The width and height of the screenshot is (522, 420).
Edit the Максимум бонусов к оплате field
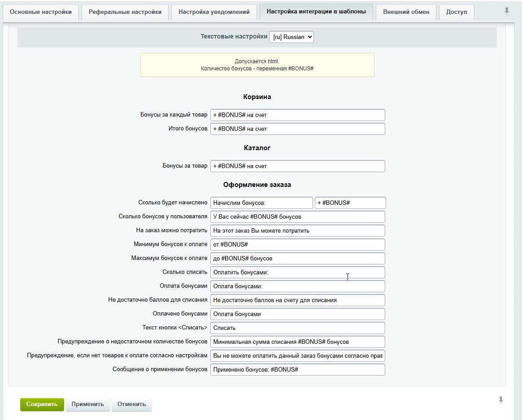point(298,259)
